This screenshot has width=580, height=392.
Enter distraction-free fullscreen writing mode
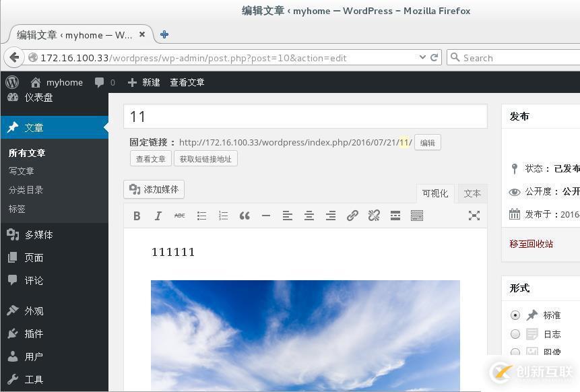[x=474, y=216]
